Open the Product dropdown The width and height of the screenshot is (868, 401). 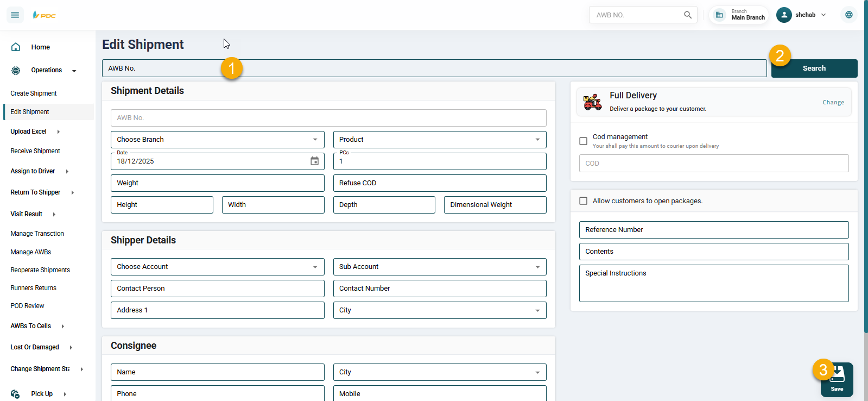pyautogui.click(x=440, y=140)
